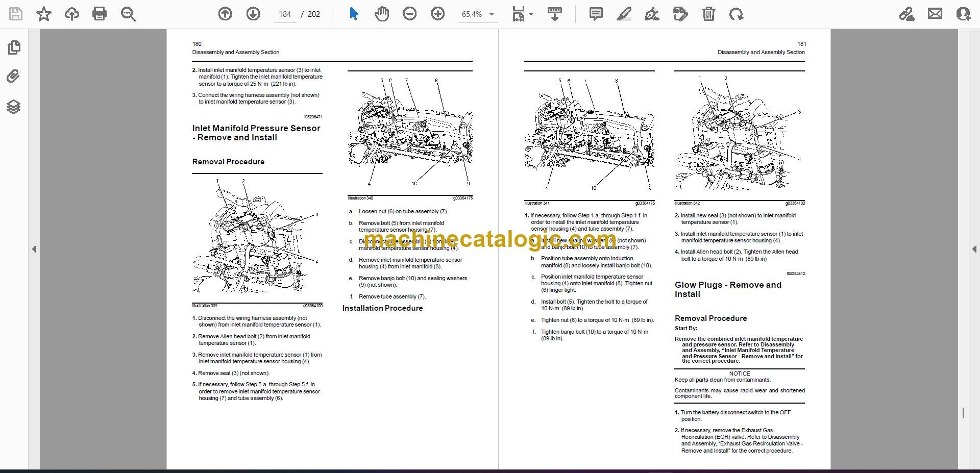Click the page number field showing 184
Screen dimensions: 980x473
285,14
